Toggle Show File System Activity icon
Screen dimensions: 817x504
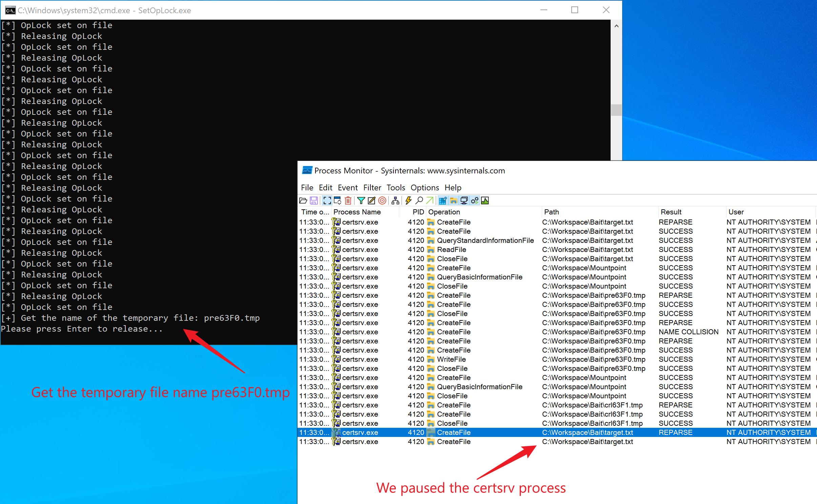(453, 201)
